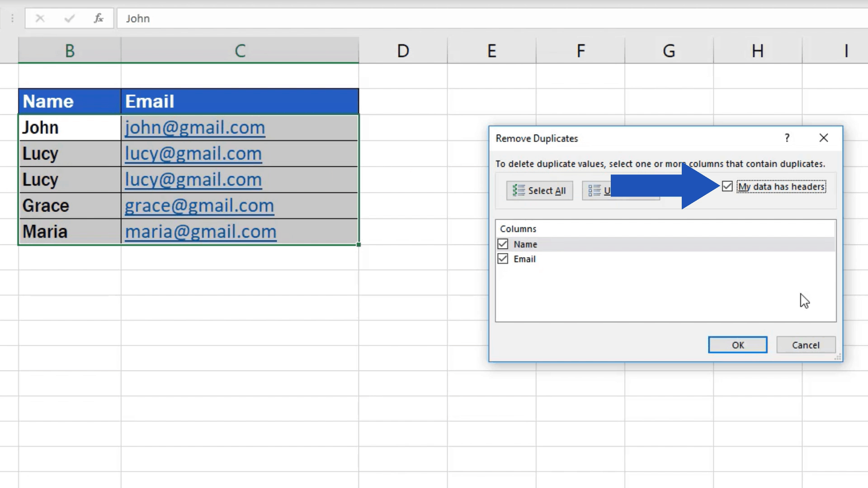Uncheck the Name column checkbox
This screenshot has height=488, width=868.
tap(503, 244)
